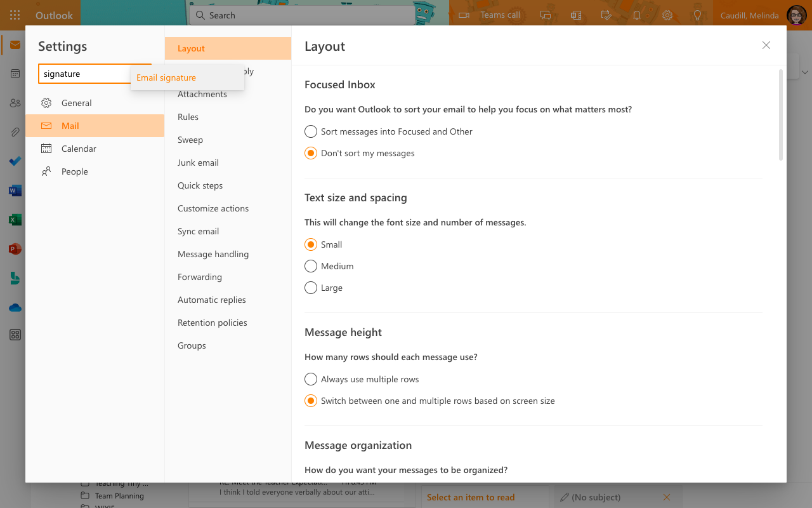Screen dimensions: 812x508
Task: Open Rules settings
Action: coord(228,117)
